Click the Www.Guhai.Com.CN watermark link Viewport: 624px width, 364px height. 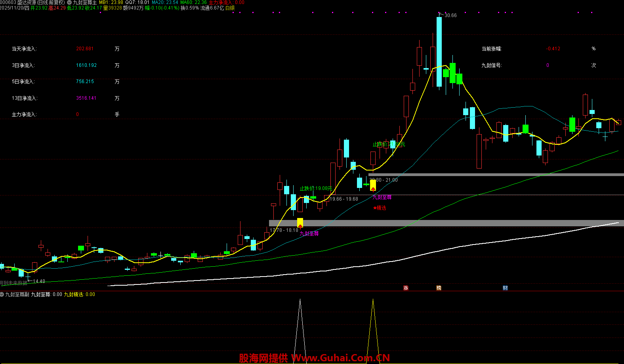pos(341,358)
